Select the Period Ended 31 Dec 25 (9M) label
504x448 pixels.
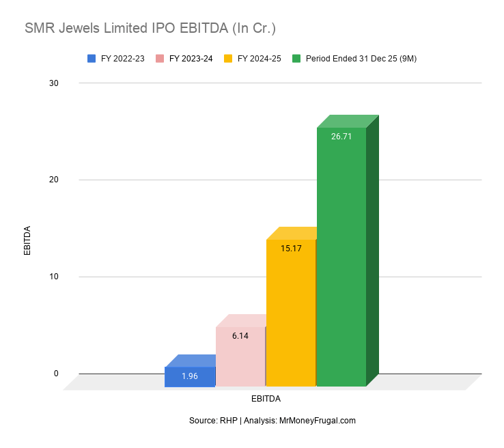tap(361, 59)
